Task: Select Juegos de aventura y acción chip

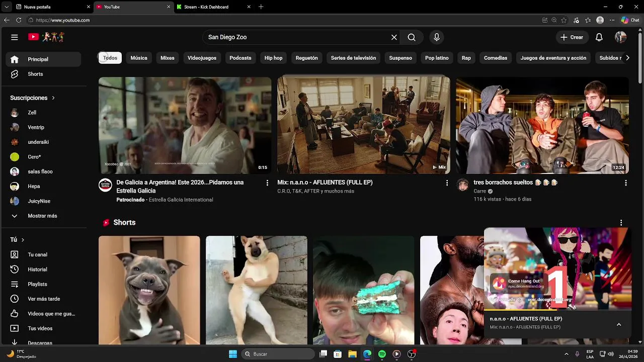Action: pos(553,58)
